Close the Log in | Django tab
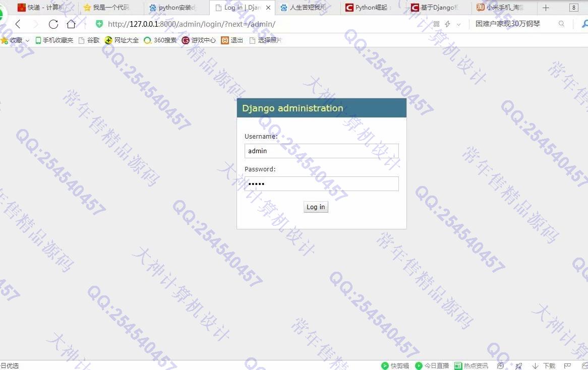The width and height of the screenshot is (588, 370). (x=268, y=8)
